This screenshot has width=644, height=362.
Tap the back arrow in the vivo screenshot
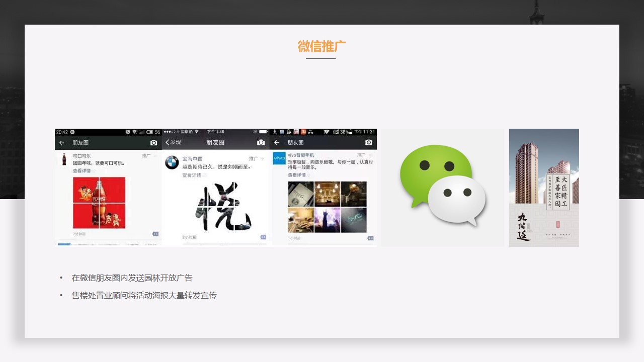(276, 143)
